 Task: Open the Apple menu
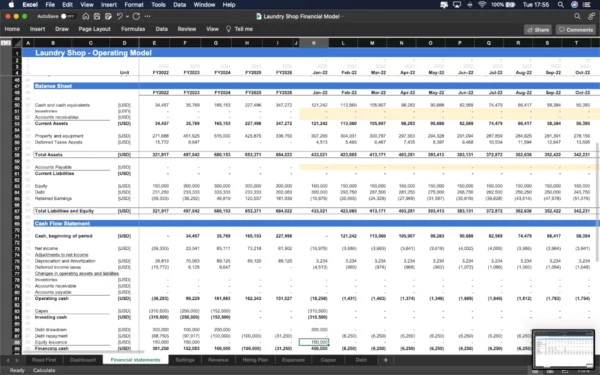click(11, 5)
